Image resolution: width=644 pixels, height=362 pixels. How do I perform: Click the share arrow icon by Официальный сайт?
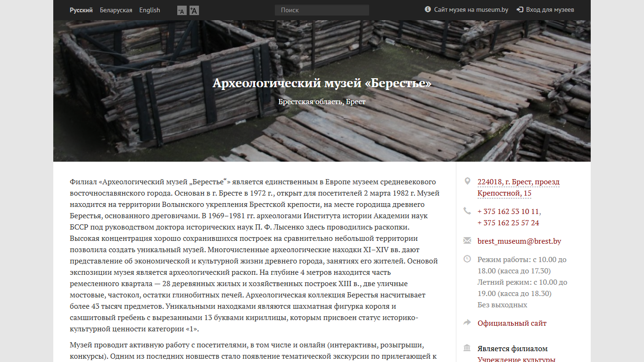(x=467, y=323)
